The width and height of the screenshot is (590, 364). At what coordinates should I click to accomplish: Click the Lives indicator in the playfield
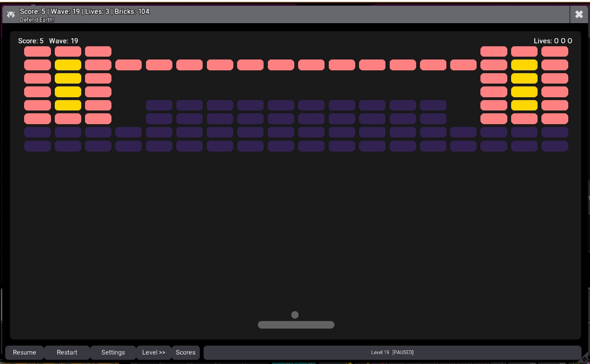553,41
